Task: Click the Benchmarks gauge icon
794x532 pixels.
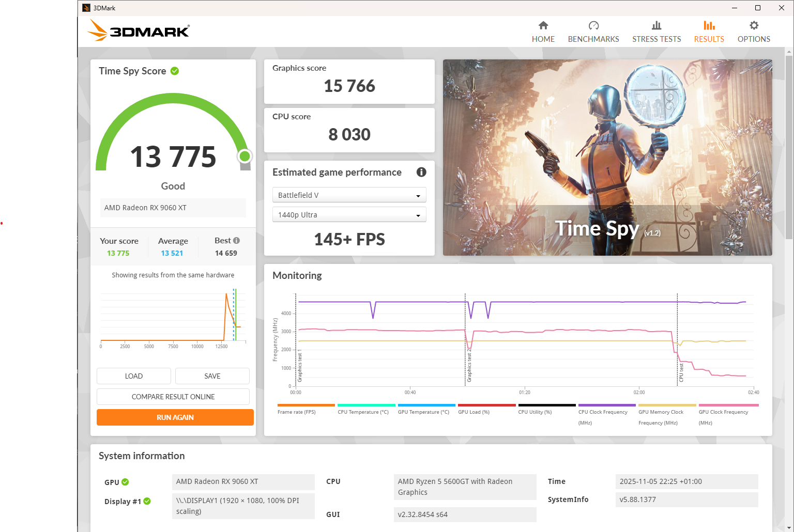Action: pyautogui.click(x=593, y=25)
